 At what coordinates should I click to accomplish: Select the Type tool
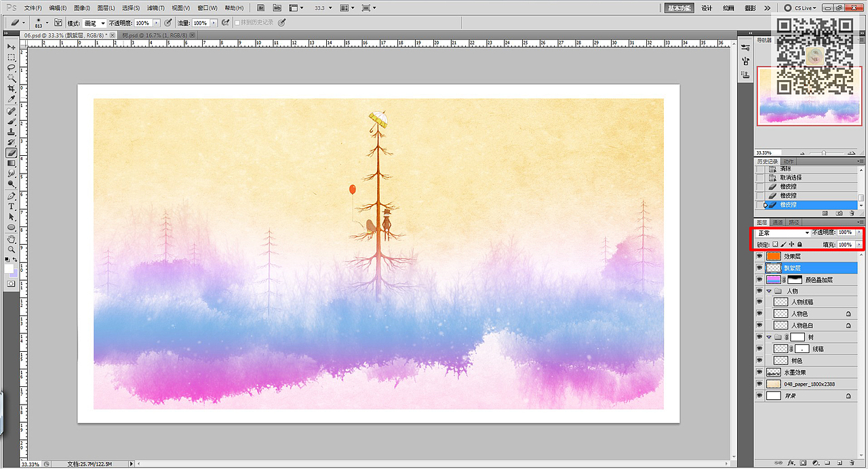click(12, 206)
